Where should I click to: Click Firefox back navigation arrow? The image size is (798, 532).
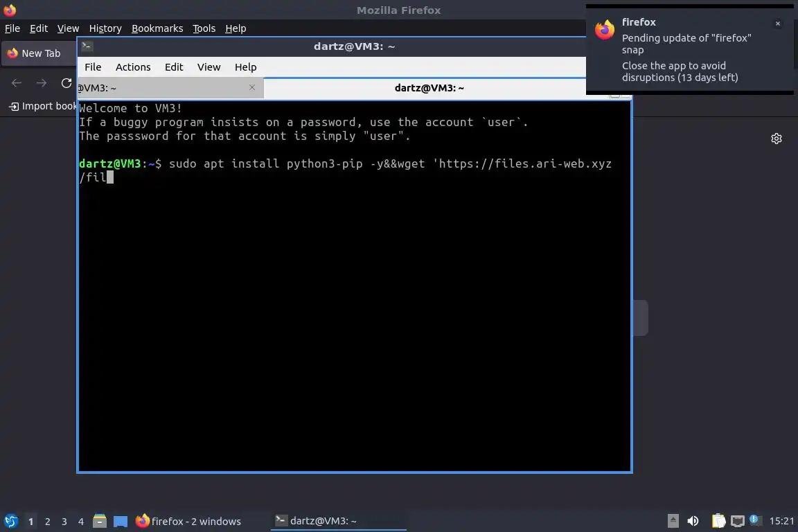pyautogui.click(x=17, y=83)
